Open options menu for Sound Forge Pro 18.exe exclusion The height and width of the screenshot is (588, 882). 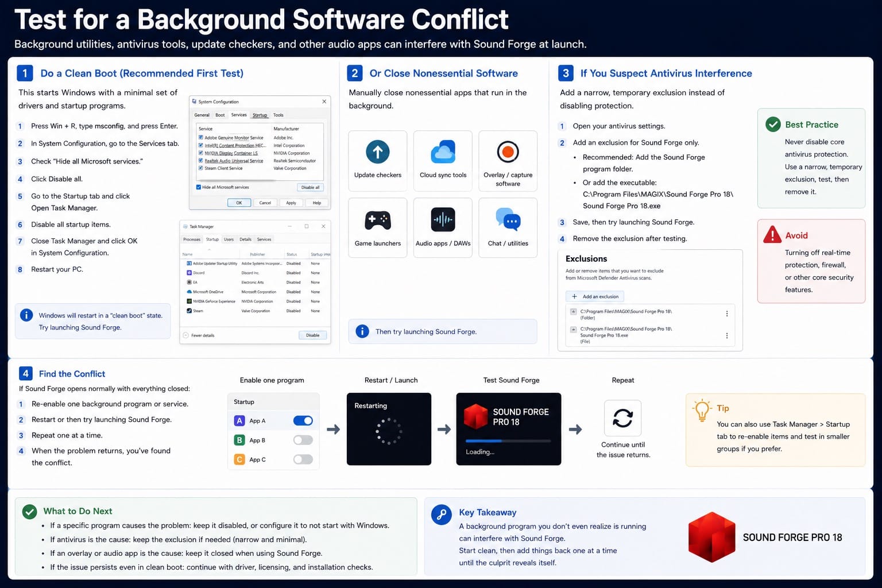pos(726,335)
